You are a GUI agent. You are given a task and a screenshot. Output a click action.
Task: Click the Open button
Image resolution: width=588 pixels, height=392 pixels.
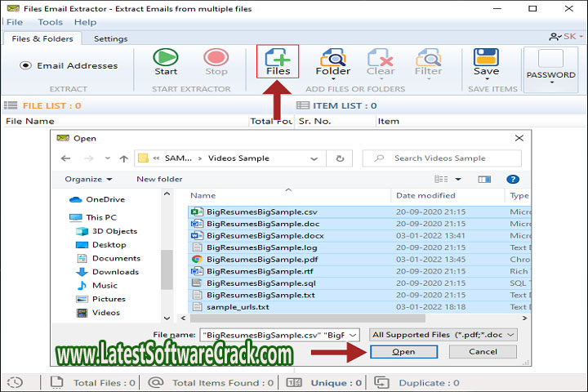404,352
